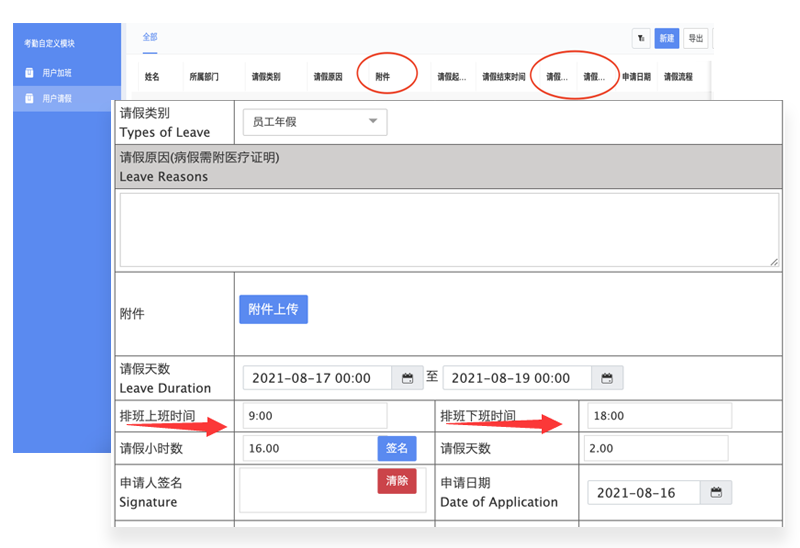This screenshot has width=800, height=548.
Task: Click the 附件 column header
Action: tap(383, 77)
